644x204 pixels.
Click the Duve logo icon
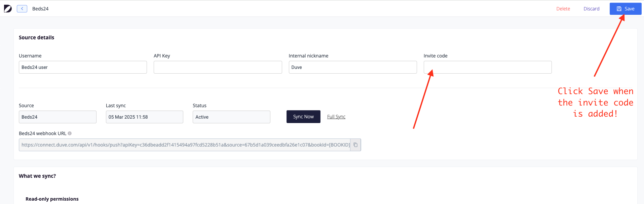point(8,9)
